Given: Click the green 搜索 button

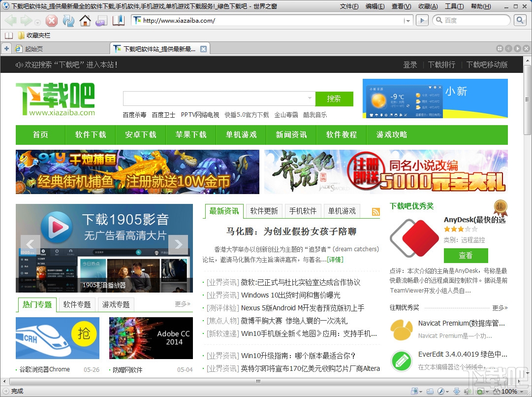Looking at the screenshot, I should point(334,99).
